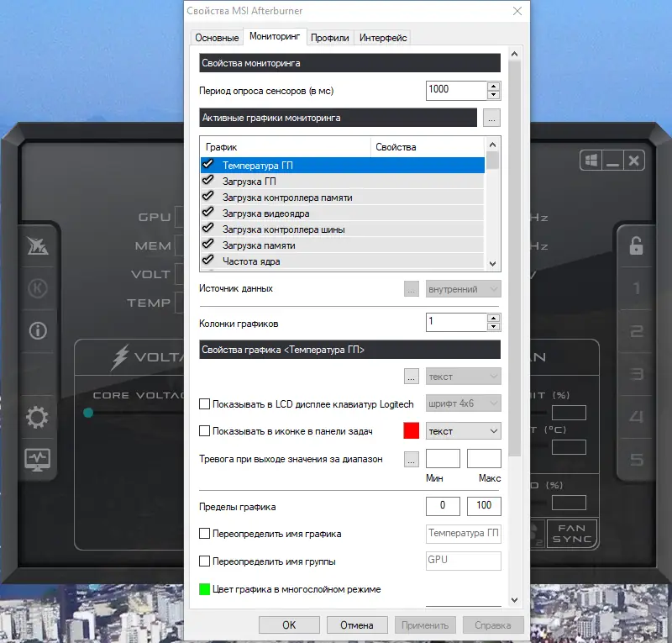Image resolution: width=672 pixels, height=643 pixels.
Task: Click the dialog's main scrollbar down arrow
Action: point(515,599)
